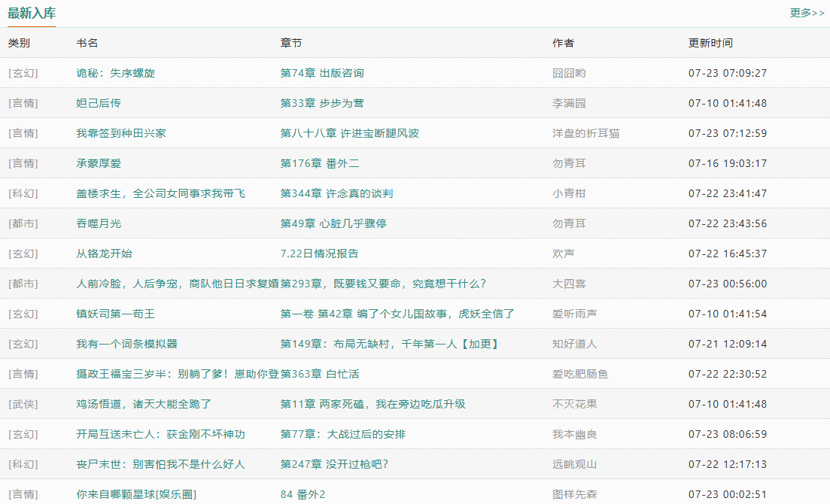Open the book 我有一个词条模拟器
Screen dimensions: 830x504
point(126,345)
